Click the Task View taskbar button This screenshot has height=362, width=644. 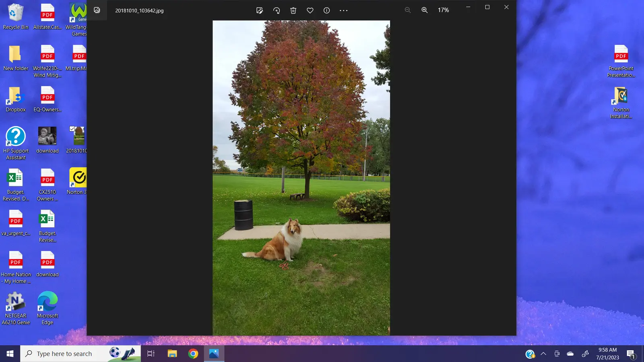click(x=151, y=354)
